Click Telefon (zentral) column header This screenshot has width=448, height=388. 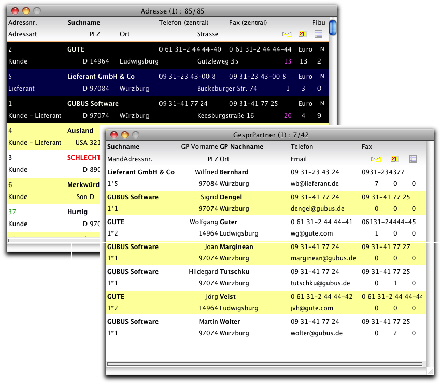184,23
